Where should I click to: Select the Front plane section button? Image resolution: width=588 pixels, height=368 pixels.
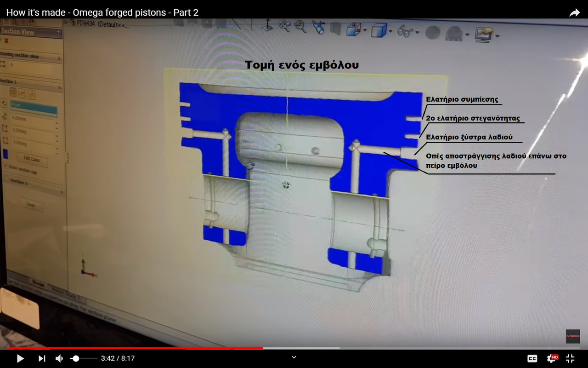point(13,92)
